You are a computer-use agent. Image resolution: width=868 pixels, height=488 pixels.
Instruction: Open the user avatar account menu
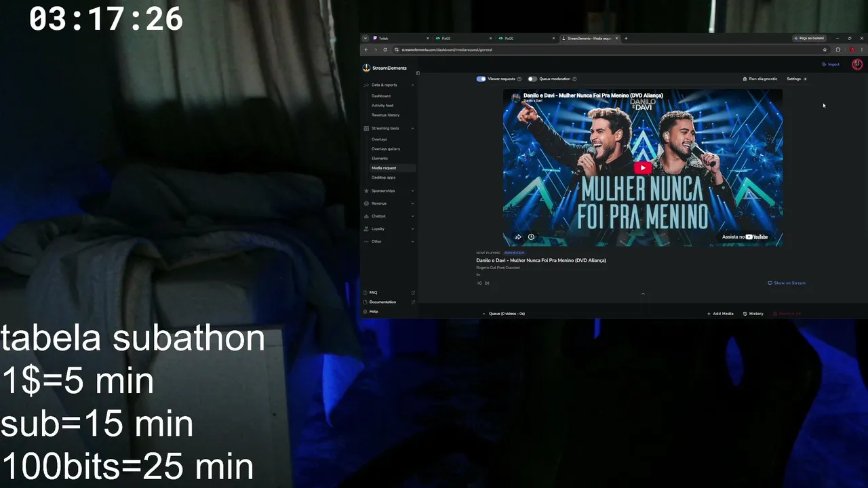[x=857, y=64]
